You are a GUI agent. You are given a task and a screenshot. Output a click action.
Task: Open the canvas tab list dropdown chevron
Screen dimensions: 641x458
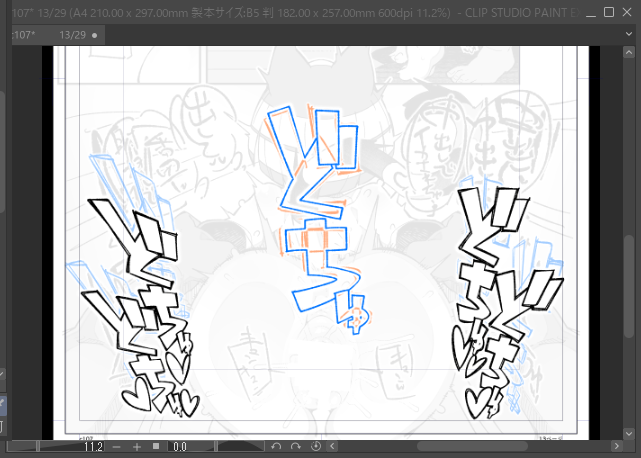tap(629, 34)
